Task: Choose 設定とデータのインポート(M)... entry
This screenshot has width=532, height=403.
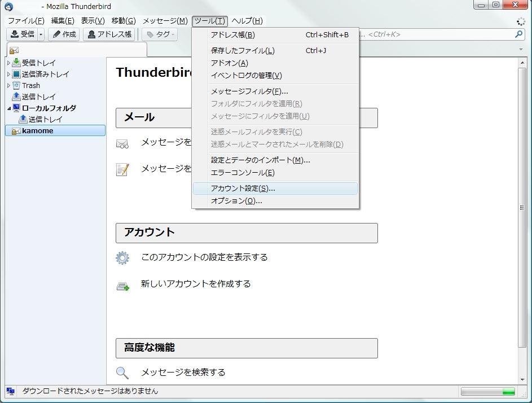Action: [275, 160]
